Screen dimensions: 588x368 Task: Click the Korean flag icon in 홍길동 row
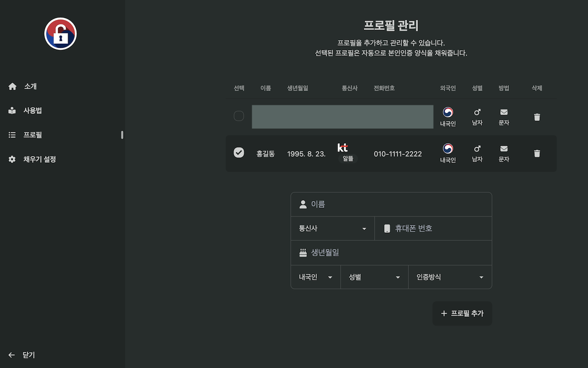click(448, 149)
